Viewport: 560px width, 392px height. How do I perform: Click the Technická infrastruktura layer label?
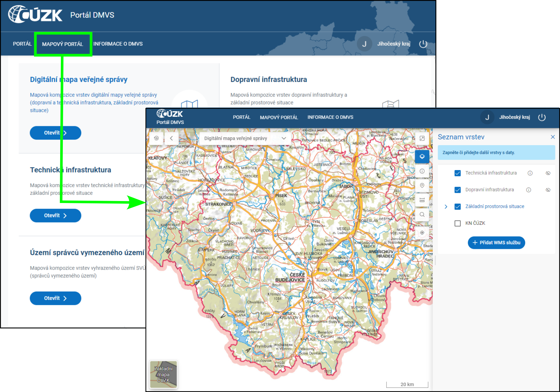tap(491, 173)
